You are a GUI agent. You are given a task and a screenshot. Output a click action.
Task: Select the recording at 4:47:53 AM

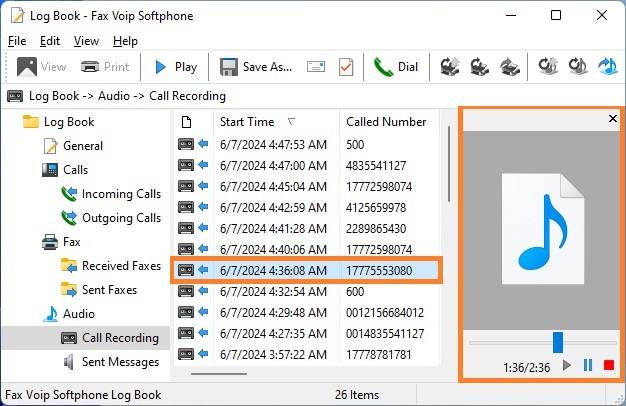coord(306,145)
